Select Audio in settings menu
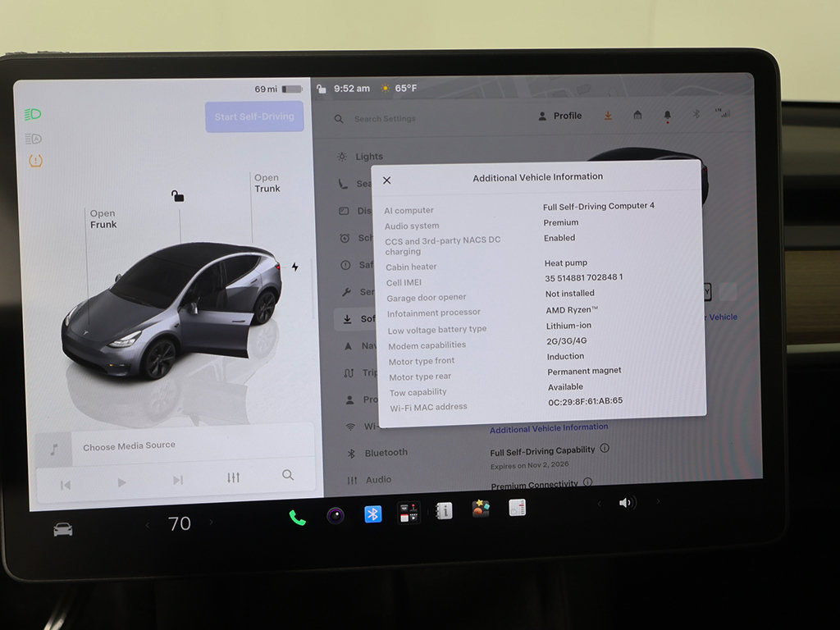The image size is (840, 630). [370, 480]
